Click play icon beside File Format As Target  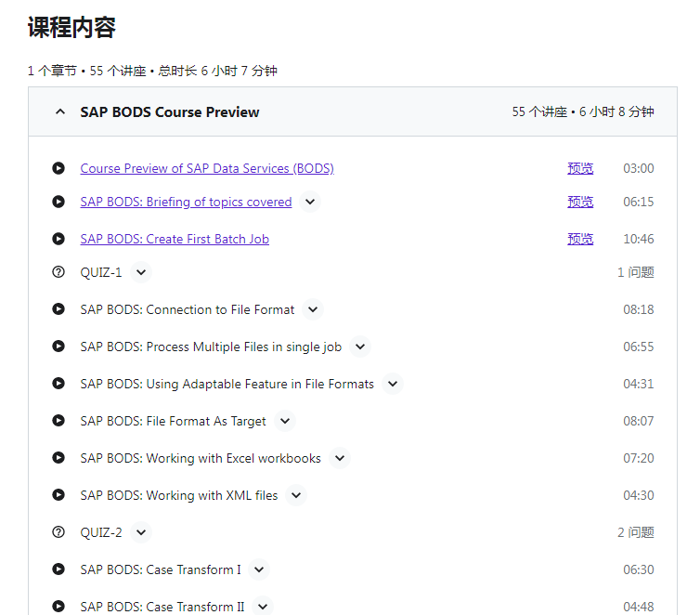pyautogui.click(x=58, y=421)
